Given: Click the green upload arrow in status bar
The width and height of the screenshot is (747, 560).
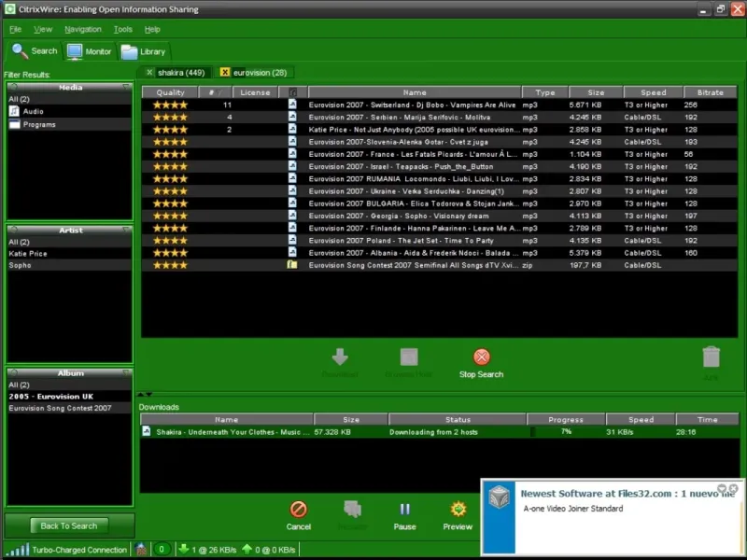Looking at the screenshot, I should coord(247,549).
